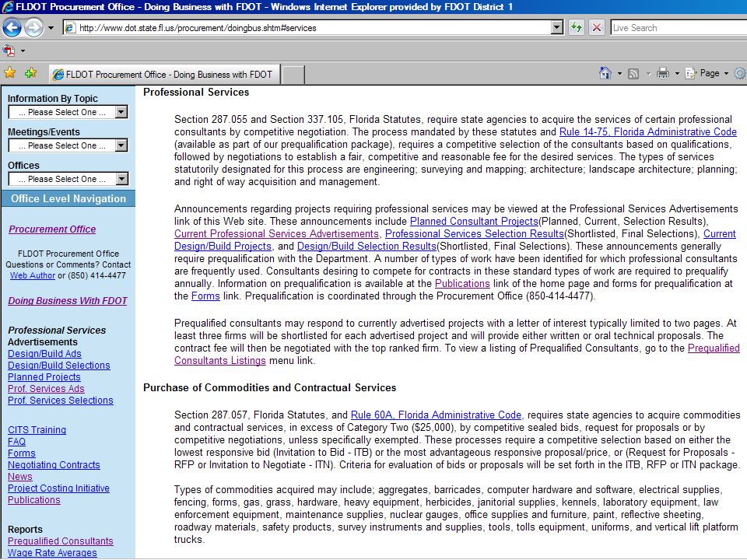
Task: Click the Forms link in body text
Action: (x=205, y=296)
